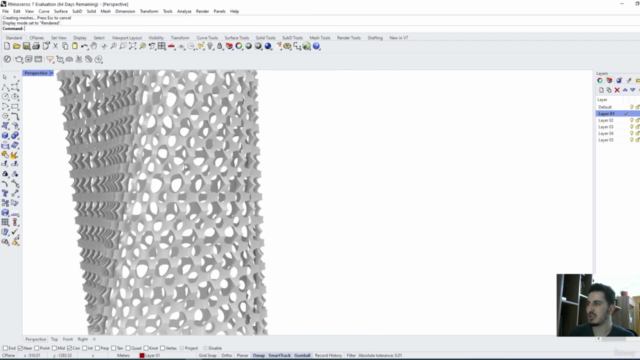The image size is (640, 360).
Task: Select Layer 03 row in Layers panel
Action: click(618, 127)
